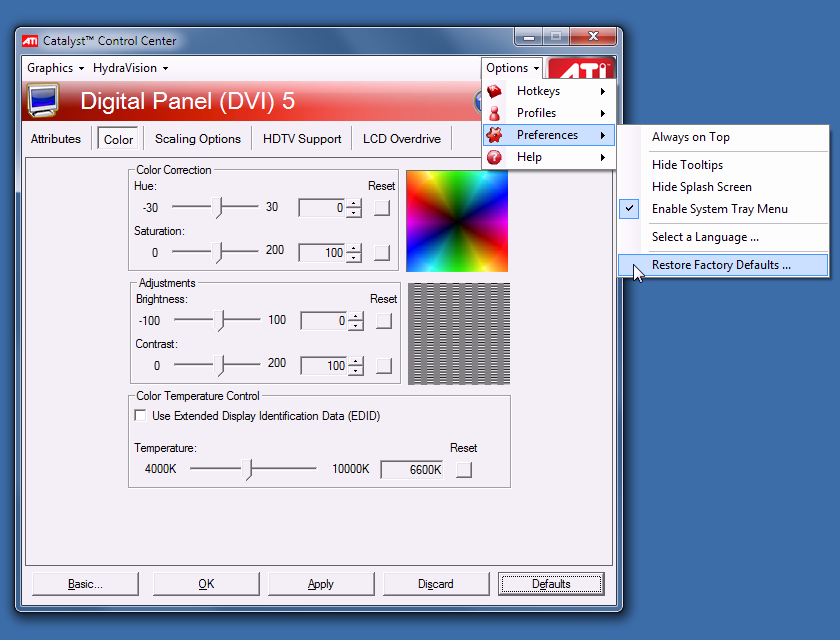The width and height of the screenshot is (840, 640).
Task: Click the Brightness value spinner arrows
Action: (x=356, y=321)
